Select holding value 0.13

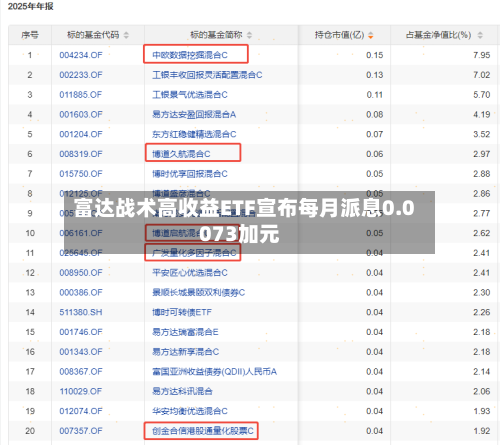[374, 75]
